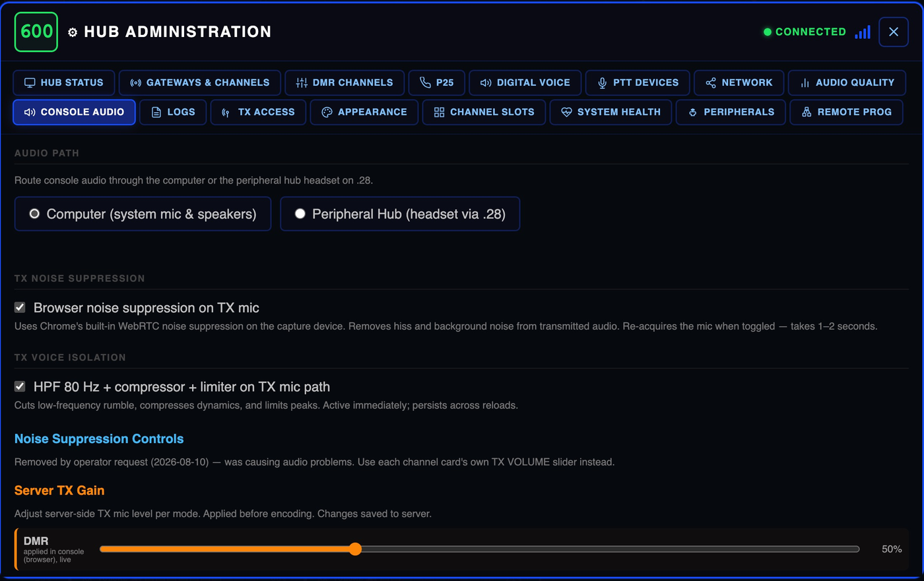Click the DMR server TX gain slider handle

coord(355,549)
